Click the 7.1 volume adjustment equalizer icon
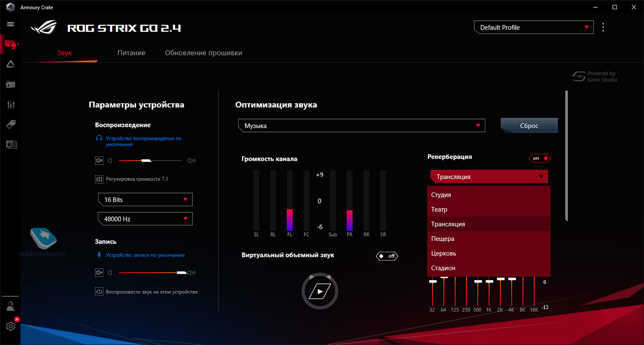 (x=99, y=179)
